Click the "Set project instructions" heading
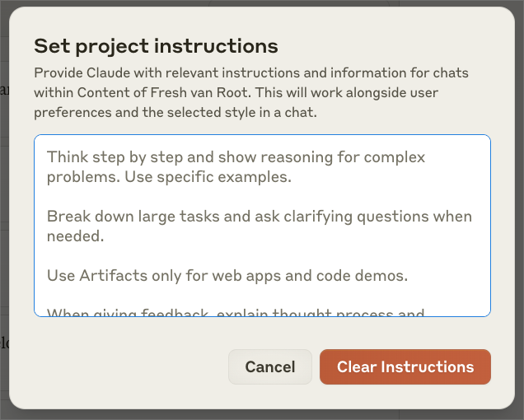The height and width of the screenshot is (420, 524). point(156,45)
